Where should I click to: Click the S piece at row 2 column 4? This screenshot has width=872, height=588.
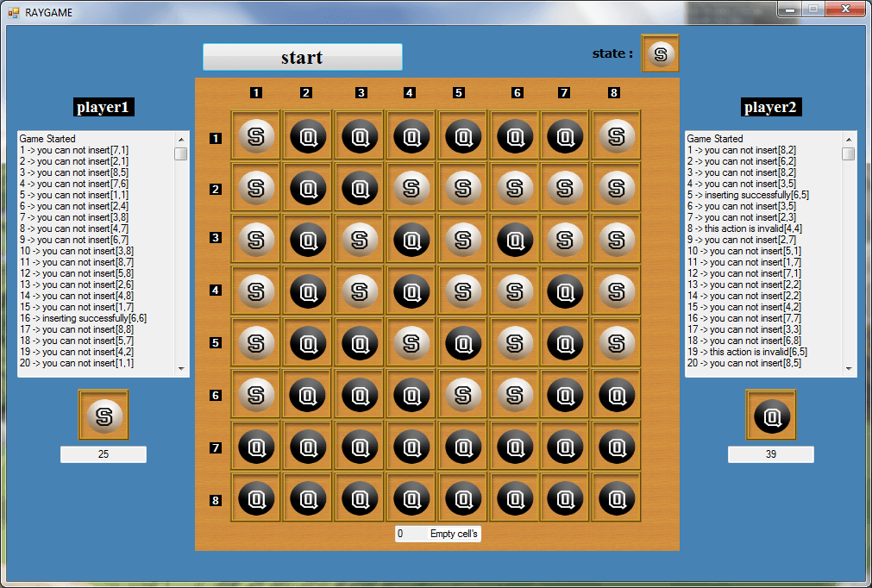click(x=411, y=189)
